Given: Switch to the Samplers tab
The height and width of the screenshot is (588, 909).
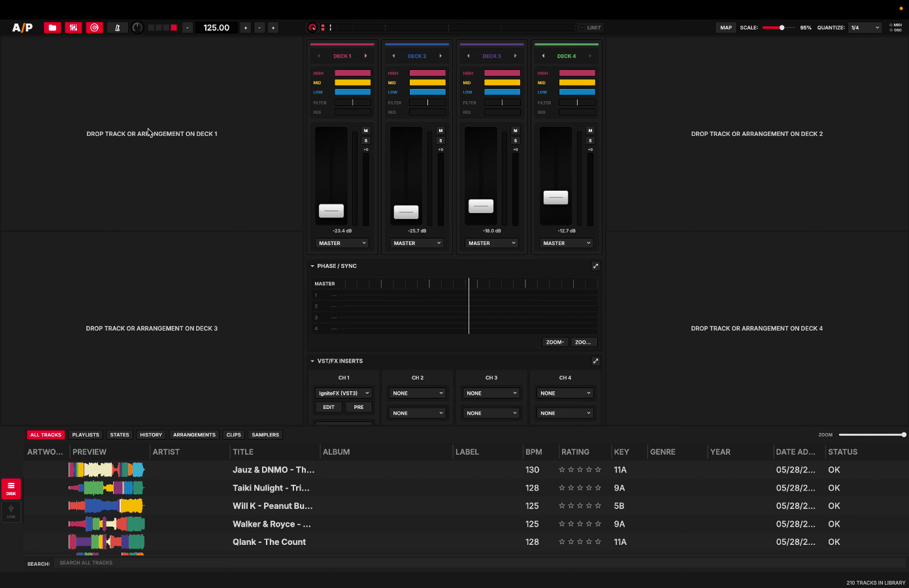Looking at the screenshot, I should (x=265, y=434).
